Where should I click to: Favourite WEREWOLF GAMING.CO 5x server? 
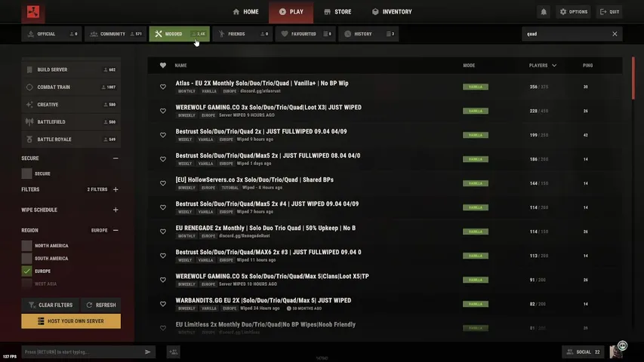pyautogui.click(x=163, y=280)
